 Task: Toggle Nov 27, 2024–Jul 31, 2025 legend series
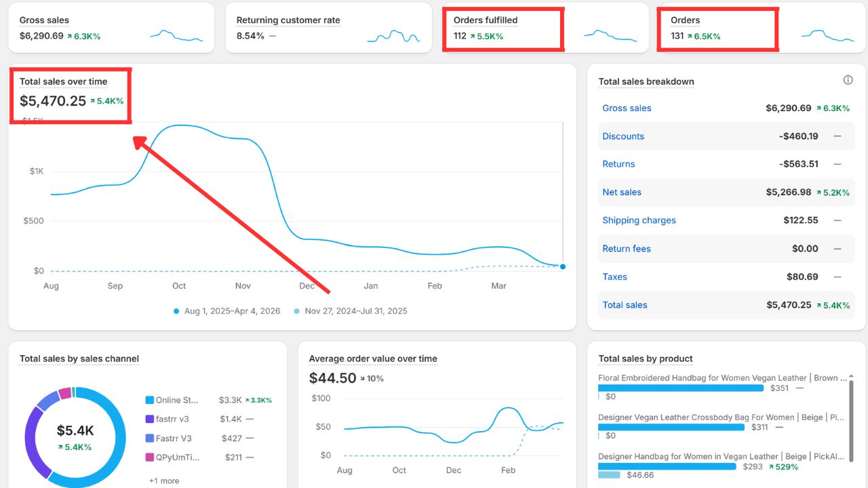pyautogui.click(x=351, y=311)
